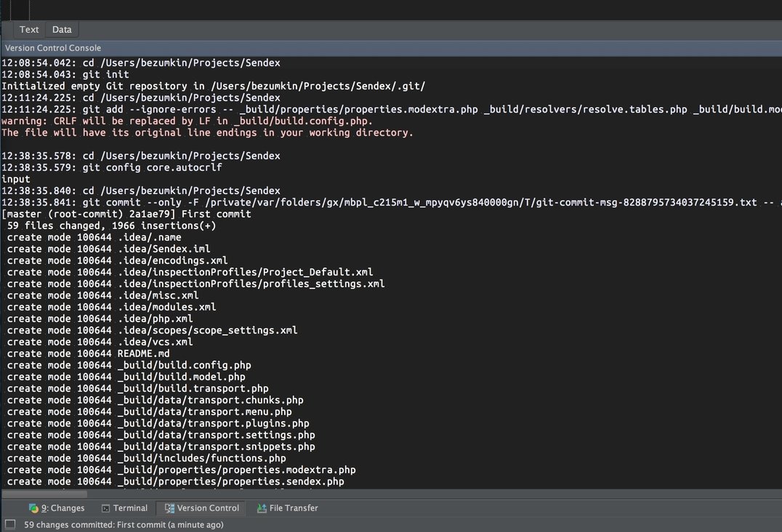The image size is (782, 532).
Task: Click the 'git config core.autocrlf' line
Action: (x=111, y=167)
